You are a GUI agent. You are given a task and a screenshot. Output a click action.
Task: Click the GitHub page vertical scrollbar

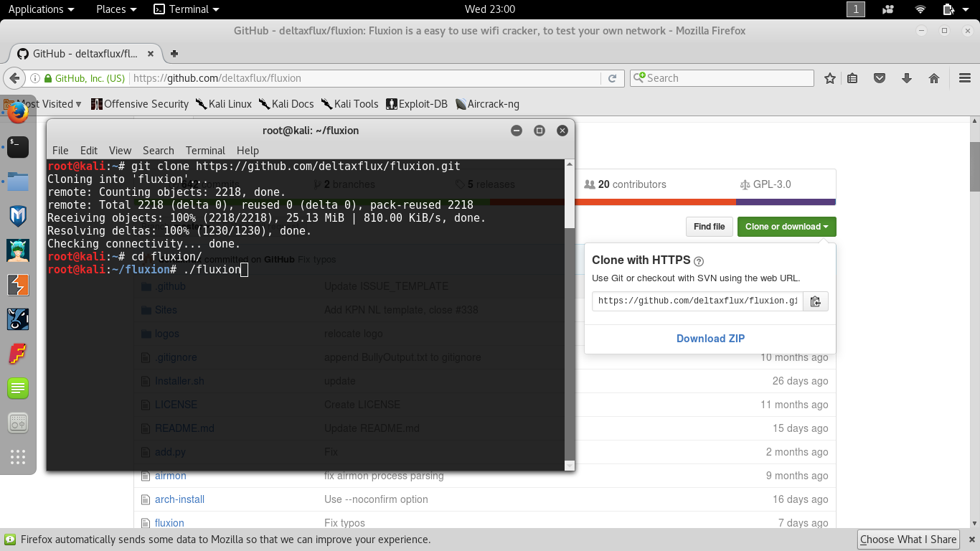click(975, 166)
